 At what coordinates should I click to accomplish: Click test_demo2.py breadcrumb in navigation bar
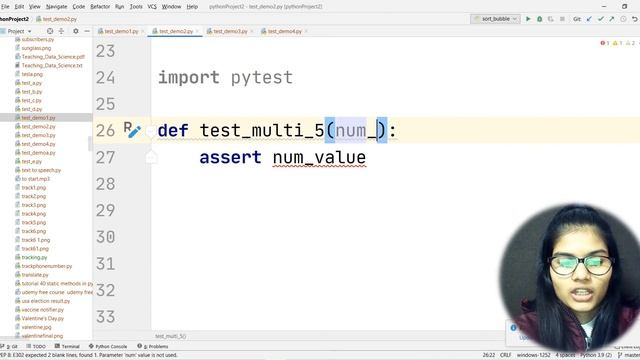tap(57, 19)
